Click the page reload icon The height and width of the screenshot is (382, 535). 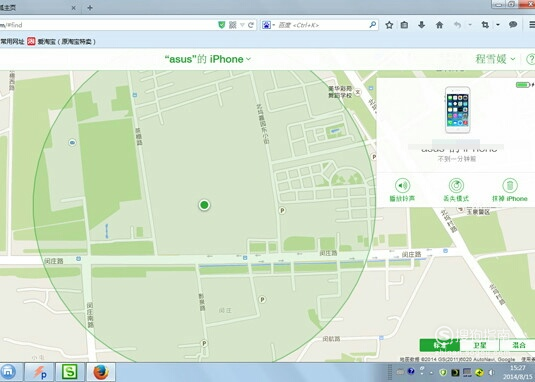tap(251, 25)
